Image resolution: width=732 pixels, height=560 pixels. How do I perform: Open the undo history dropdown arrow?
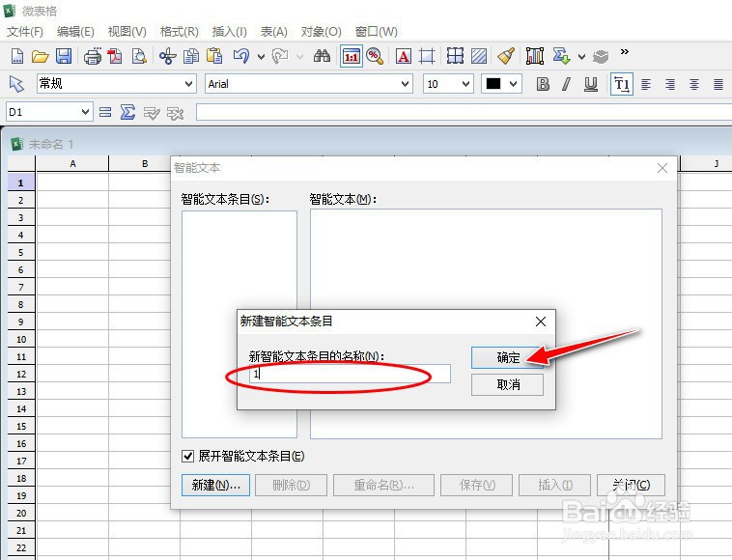tap(261, 57)
